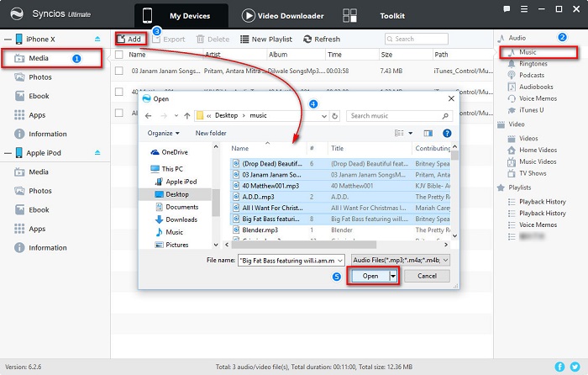Collapse the Apple iPod device tree

pyautogui.click(x=8, y=153)
